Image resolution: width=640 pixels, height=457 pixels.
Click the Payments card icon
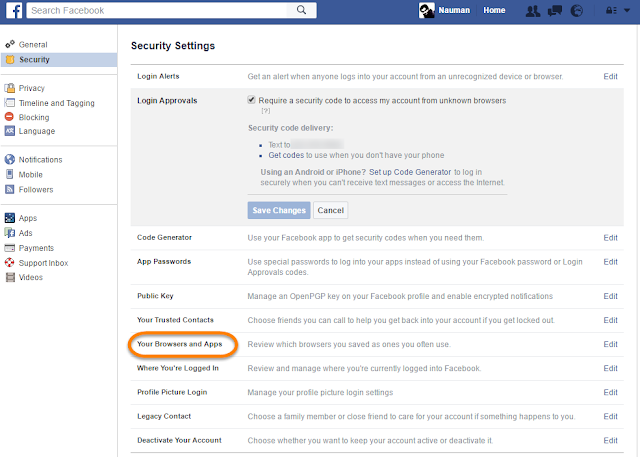point(10,248)
